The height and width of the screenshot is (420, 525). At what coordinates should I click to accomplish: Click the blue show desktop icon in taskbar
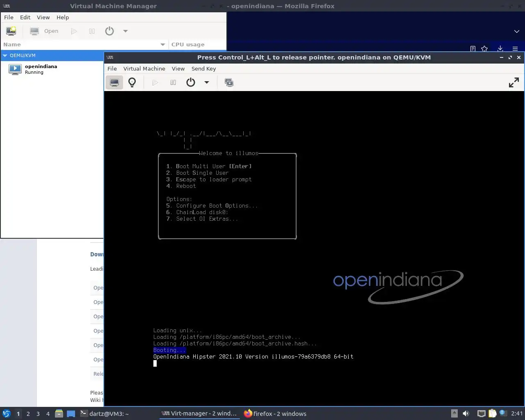tap(71, 413)
